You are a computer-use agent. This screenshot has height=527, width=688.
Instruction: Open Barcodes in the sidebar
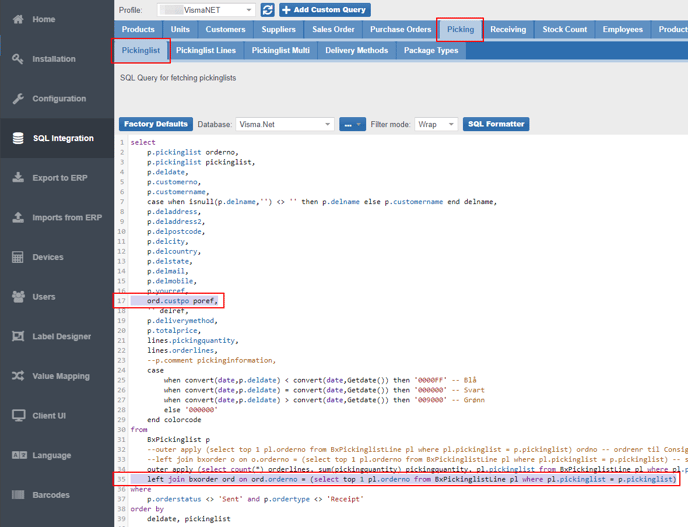click(x=57, y=495)
